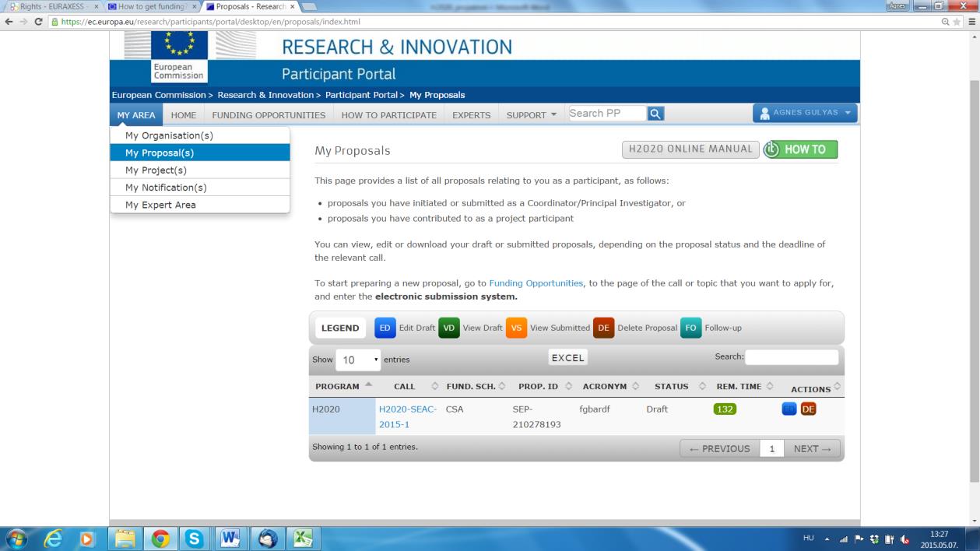Click the browser back arrow
The image size is (980, 551).
tap(9, 22)
